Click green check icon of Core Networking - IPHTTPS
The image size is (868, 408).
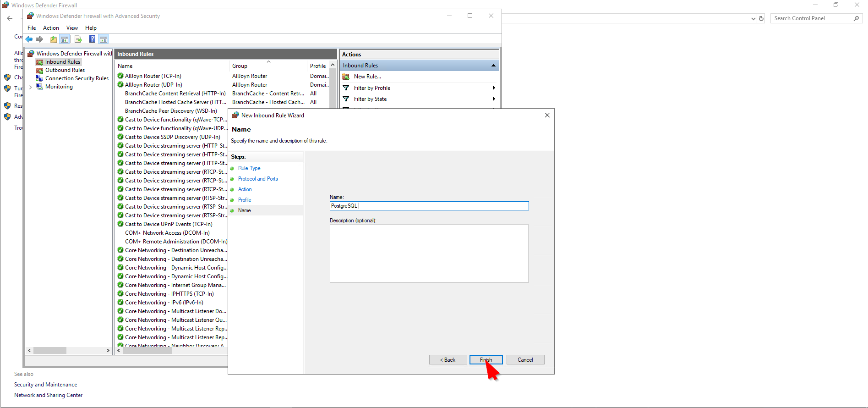coord(120,294)
